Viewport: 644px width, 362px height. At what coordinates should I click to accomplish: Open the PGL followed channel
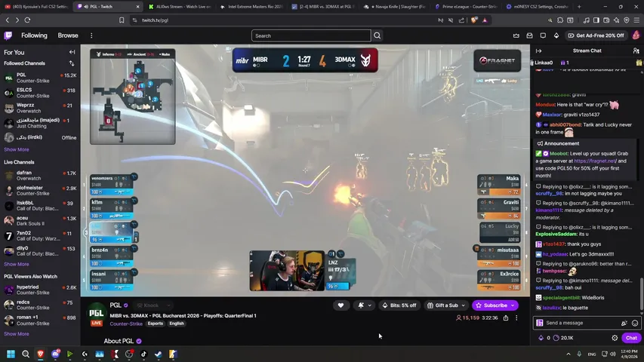(x=40, y=78)
